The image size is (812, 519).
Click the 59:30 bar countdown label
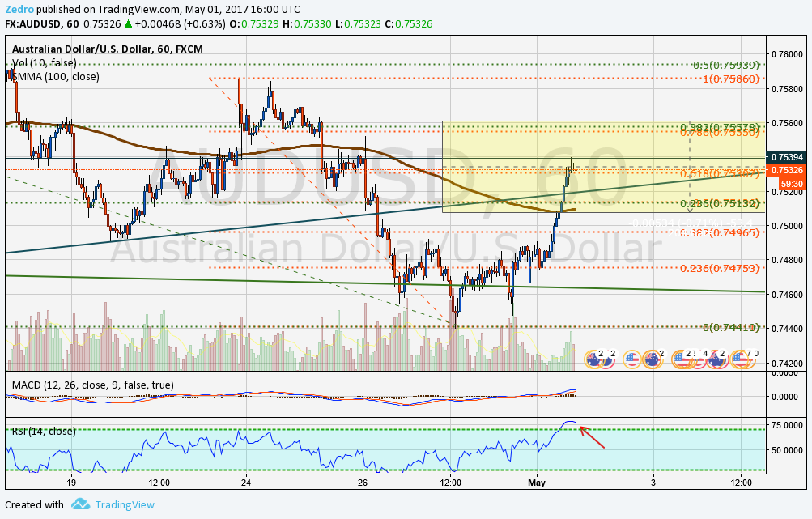pos(792,184)
